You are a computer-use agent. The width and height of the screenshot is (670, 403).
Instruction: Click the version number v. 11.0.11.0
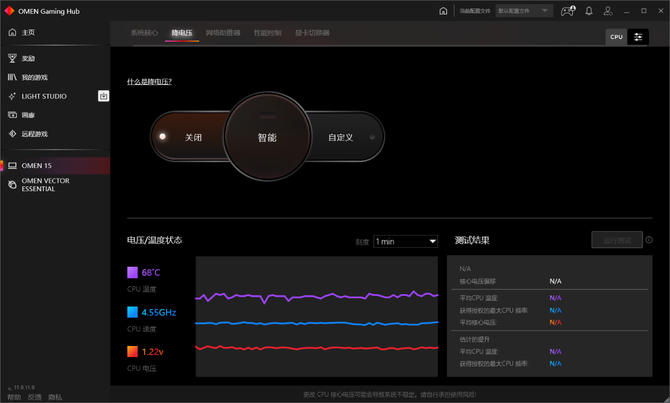tap(21, 387)
